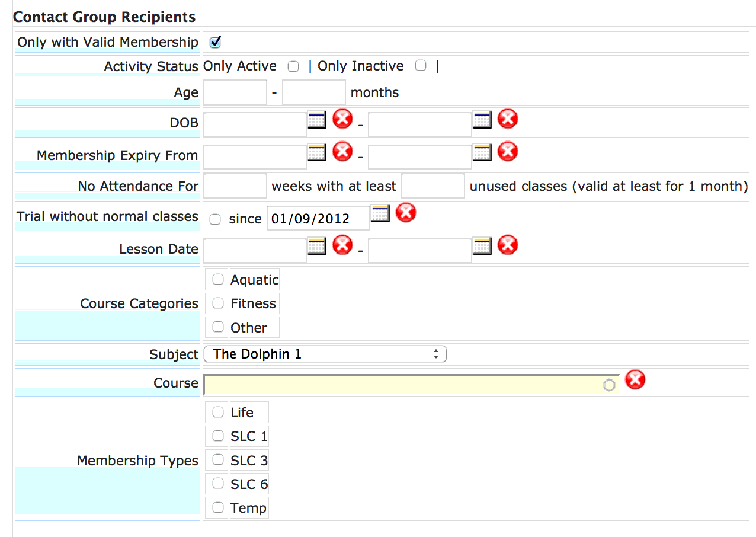The height and width of the screenshot is (537, 756).
Task: Check the Other course category
Action: (x=218, y=327)
